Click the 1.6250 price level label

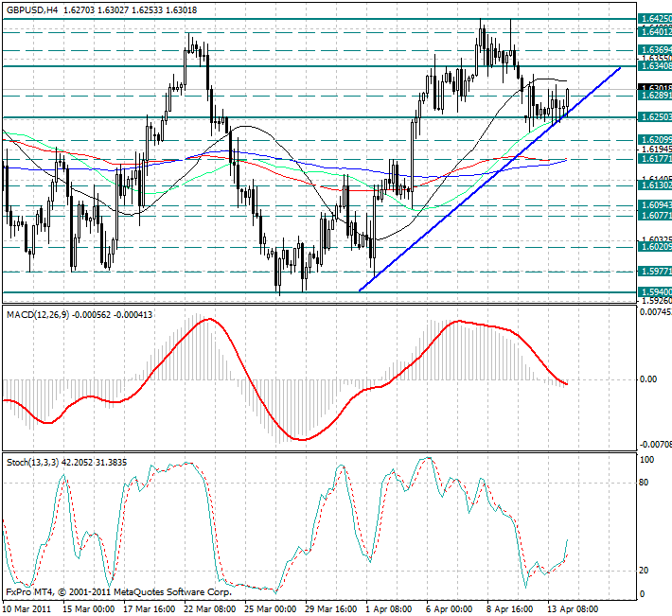655,117
